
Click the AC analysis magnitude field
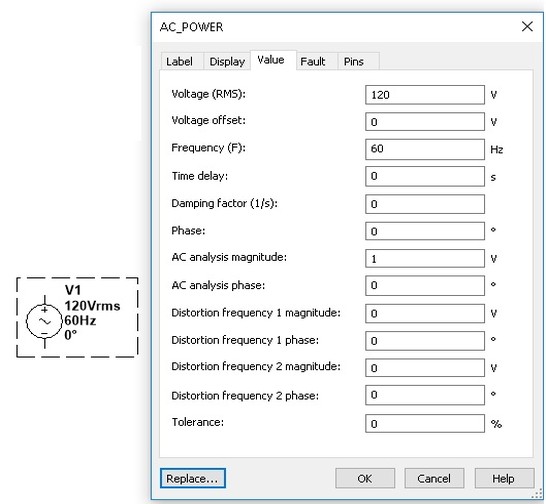click(425, 258)
